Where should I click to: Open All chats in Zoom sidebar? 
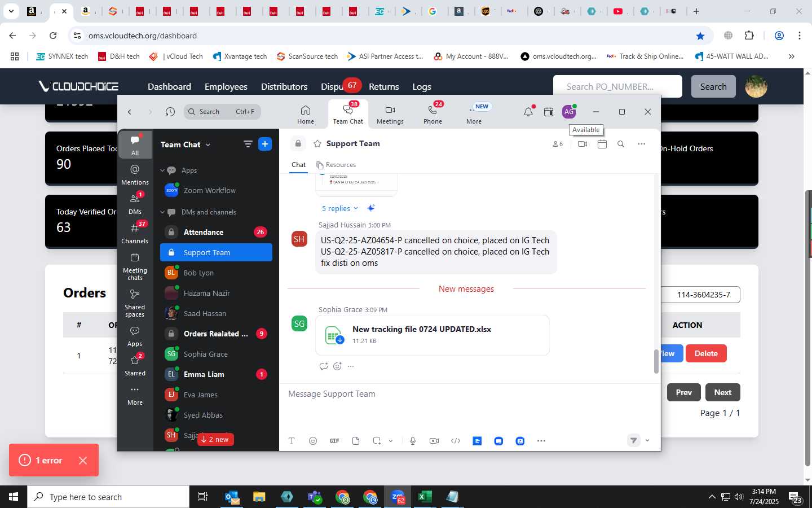pos(135,145)
